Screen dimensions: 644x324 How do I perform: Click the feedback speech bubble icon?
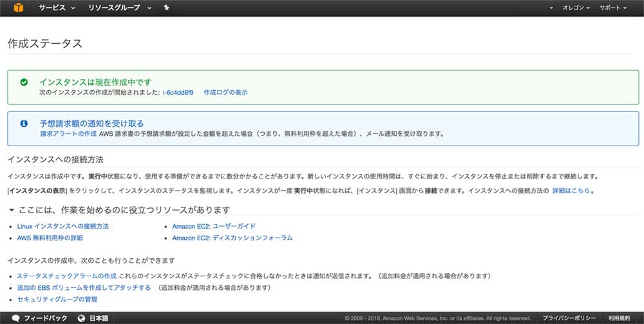tap(15, 318)
